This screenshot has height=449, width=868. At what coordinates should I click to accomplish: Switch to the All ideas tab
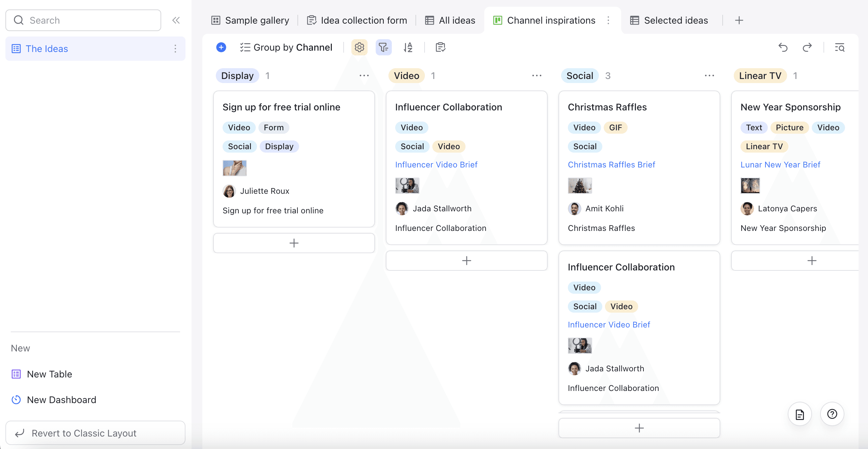click(450, 20)
